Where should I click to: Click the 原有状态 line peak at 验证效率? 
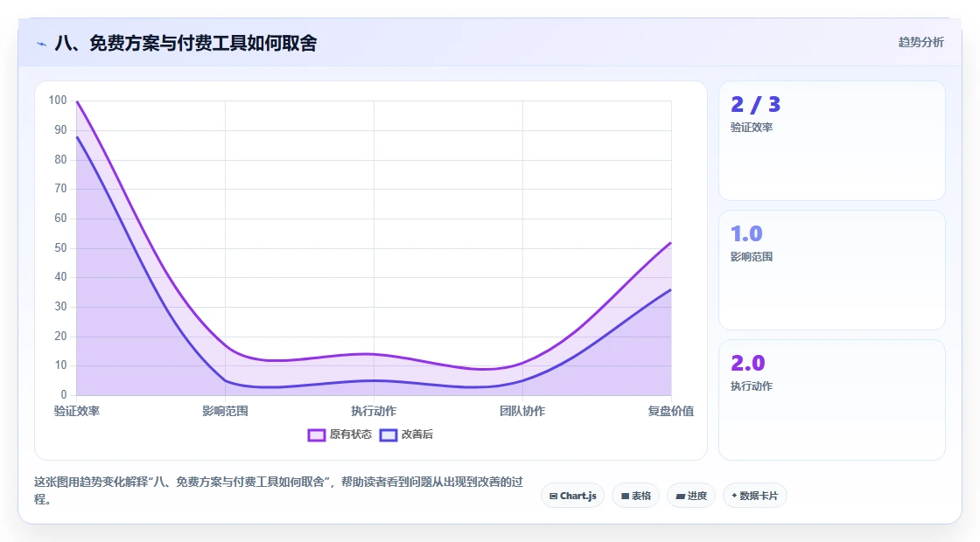[x=77, y=101]
